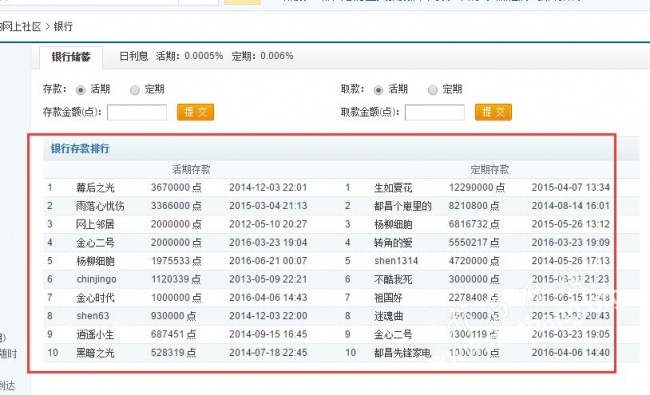Open user 金心时代
The image size is (650, 395).
pos(95,298)
